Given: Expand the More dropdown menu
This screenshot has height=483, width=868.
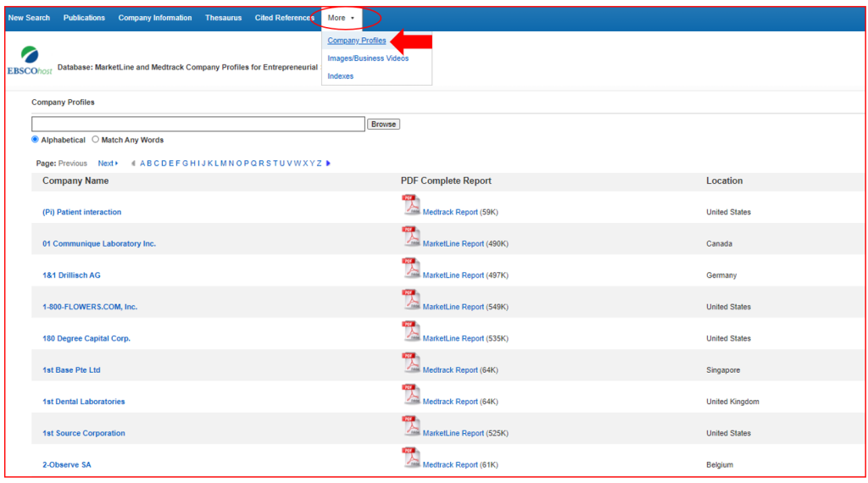Looking at the screenshot, I should [x=341, y=18].
